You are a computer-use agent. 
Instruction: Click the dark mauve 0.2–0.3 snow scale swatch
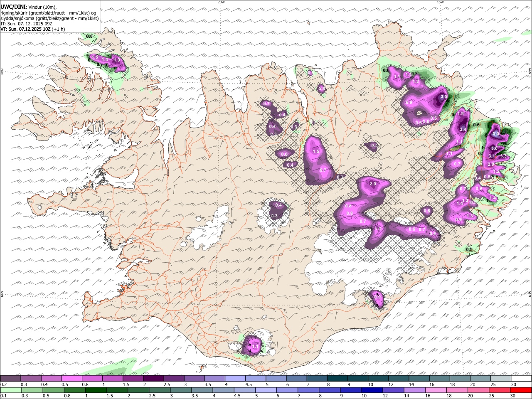coord(10,379)
